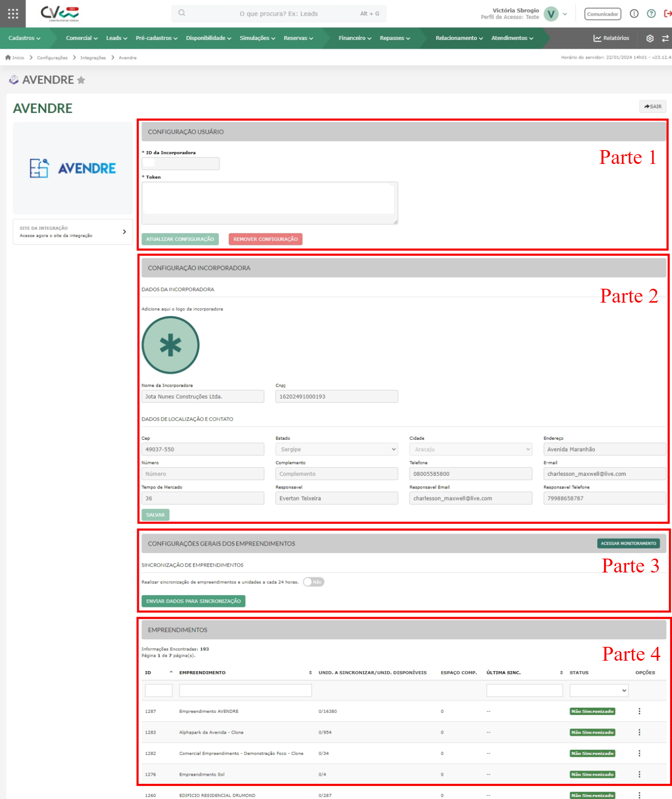Open the Reservas menu

(298, 38)
